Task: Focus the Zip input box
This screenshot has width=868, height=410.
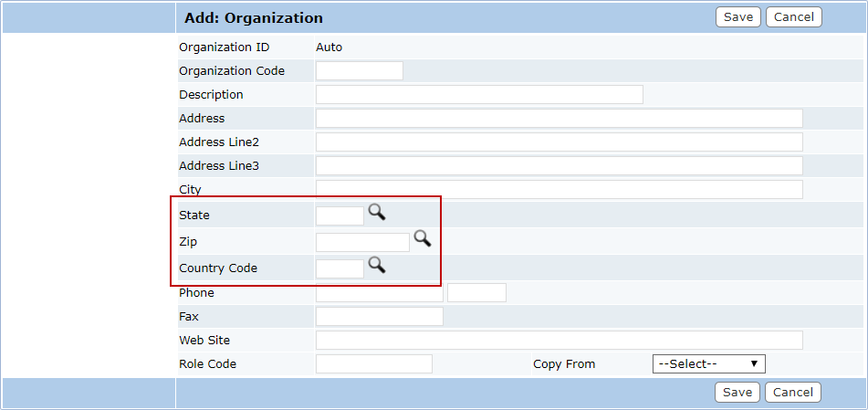Action: 362,242
